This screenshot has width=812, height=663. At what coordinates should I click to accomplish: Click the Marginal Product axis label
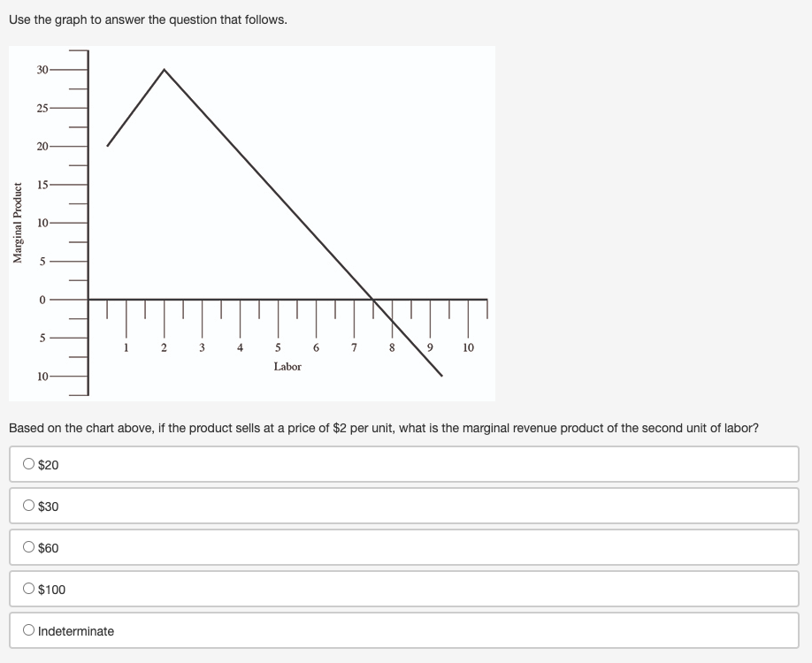(x=18, y=223)
